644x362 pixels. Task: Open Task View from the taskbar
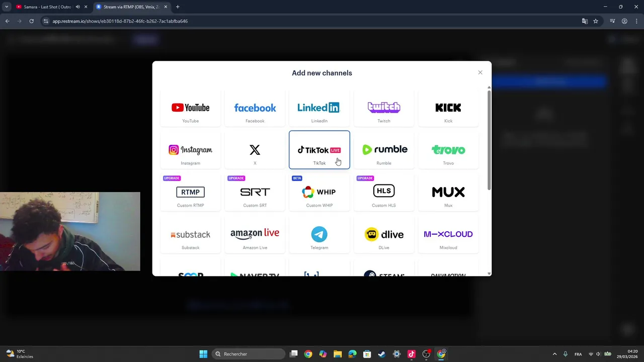click(294, 354)
